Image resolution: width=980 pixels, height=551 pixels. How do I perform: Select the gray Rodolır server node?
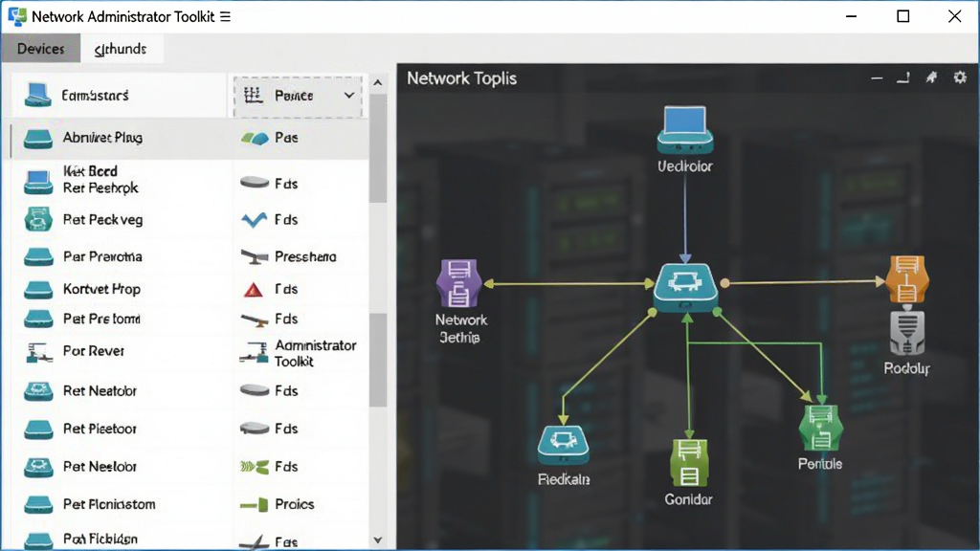pos(907,333)
